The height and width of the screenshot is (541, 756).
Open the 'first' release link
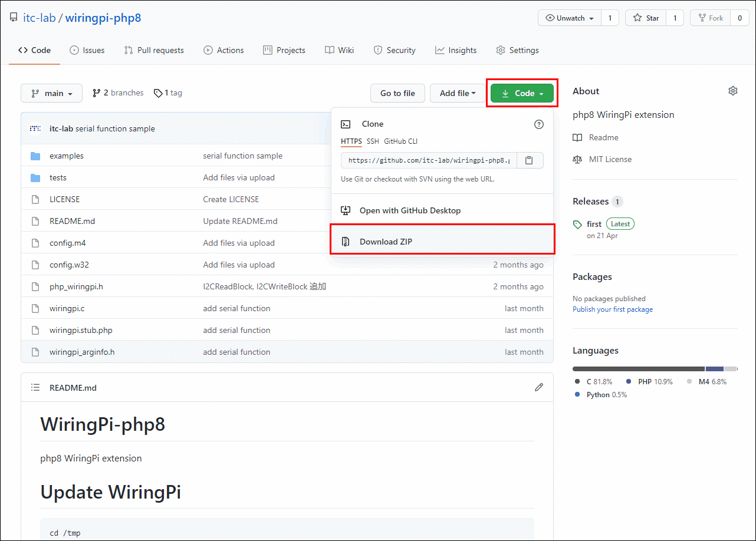(x=594, y=224)
